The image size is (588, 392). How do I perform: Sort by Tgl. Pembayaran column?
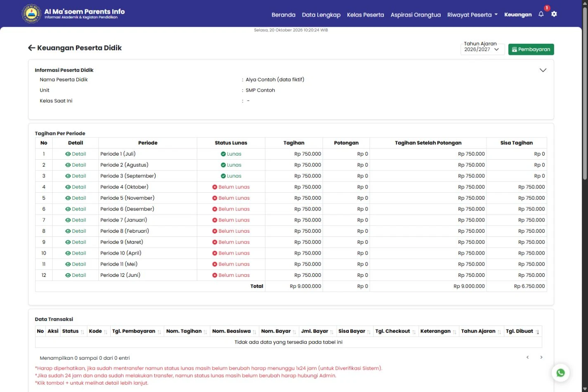pos(137,331)
